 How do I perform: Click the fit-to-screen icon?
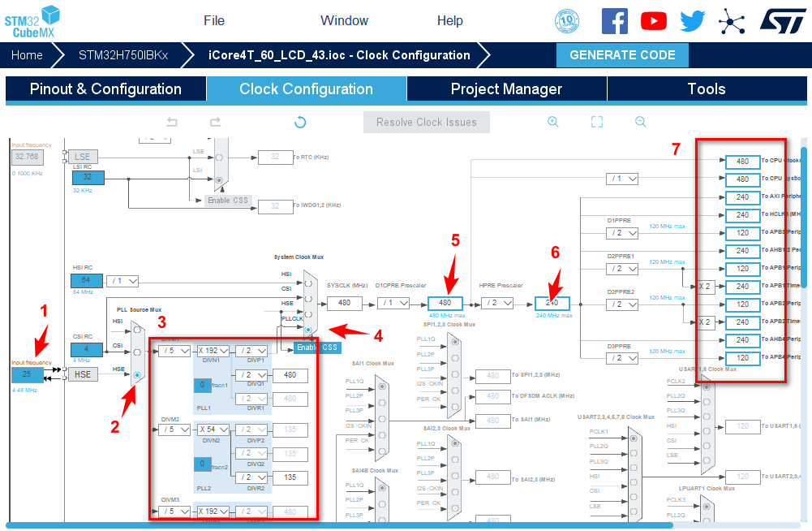[x=597, y=122]
